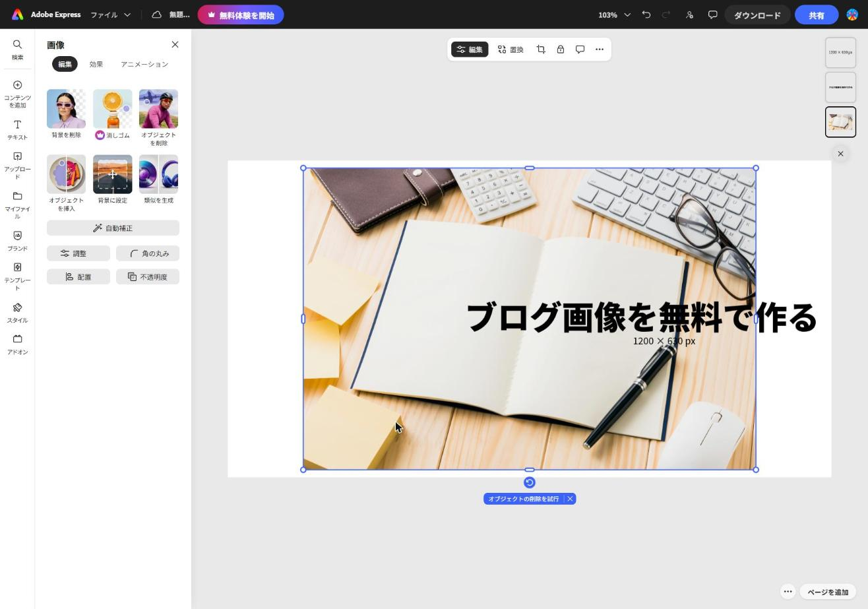The image size is (868, 609).
Task: Open the 検索 search panel in sidebar
Action: point(17,49)
